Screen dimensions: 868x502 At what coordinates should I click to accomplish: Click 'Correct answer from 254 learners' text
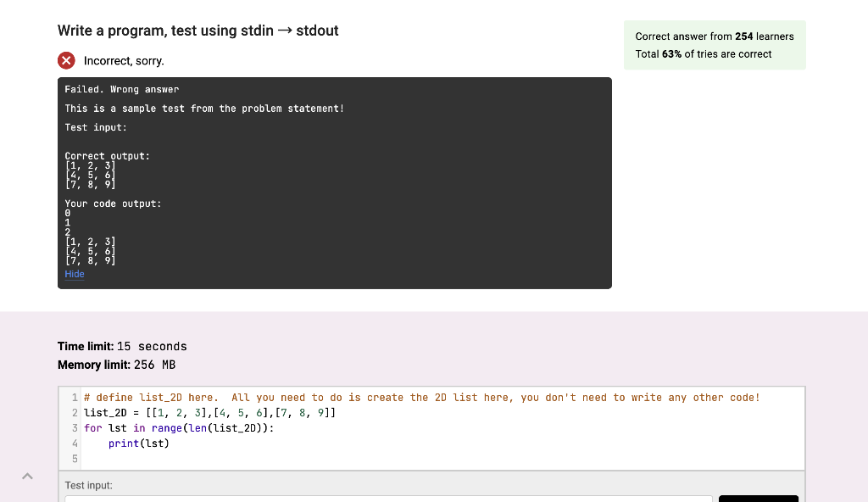click(715, 36)
